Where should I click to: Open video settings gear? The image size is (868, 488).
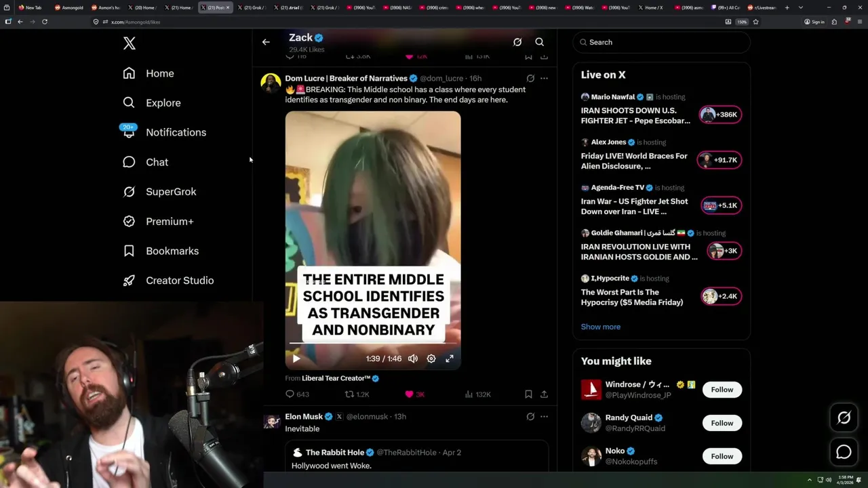pyautogui.click(x=431, y=359)
